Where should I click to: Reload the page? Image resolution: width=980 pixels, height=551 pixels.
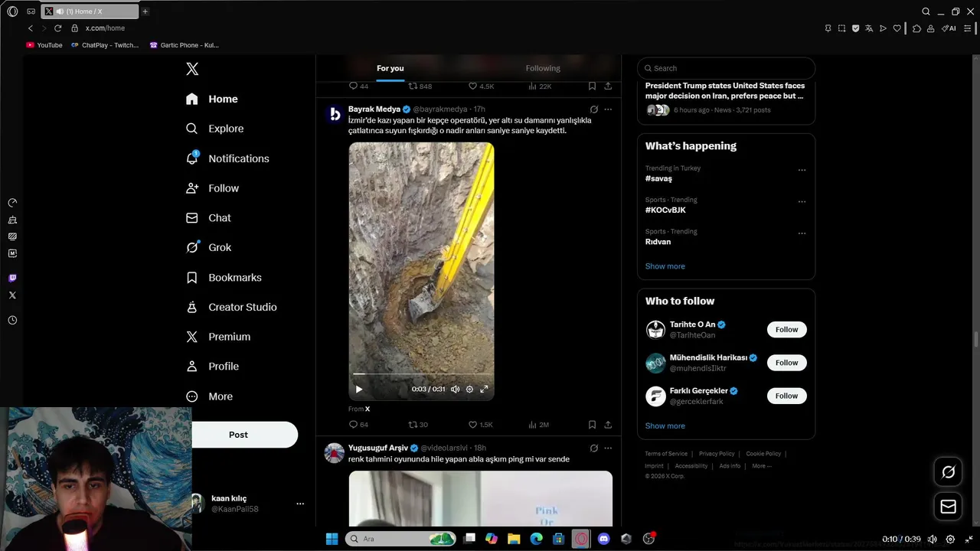pos(57,28)
